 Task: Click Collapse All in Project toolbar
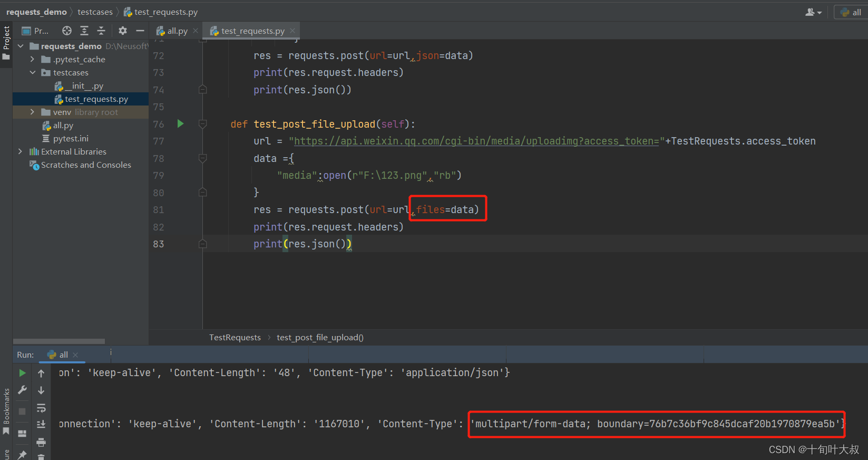point(101,31)
